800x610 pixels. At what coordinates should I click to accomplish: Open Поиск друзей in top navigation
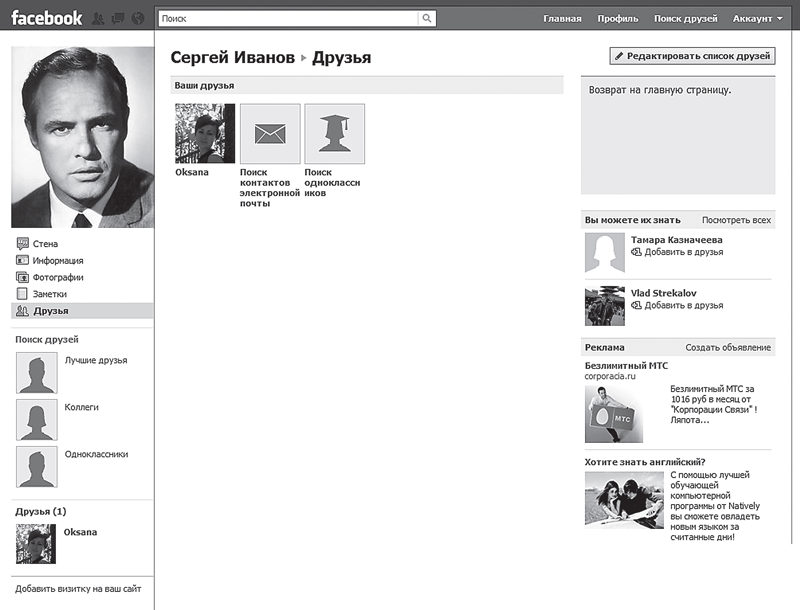pyautogui.click(x=686, y=18)
